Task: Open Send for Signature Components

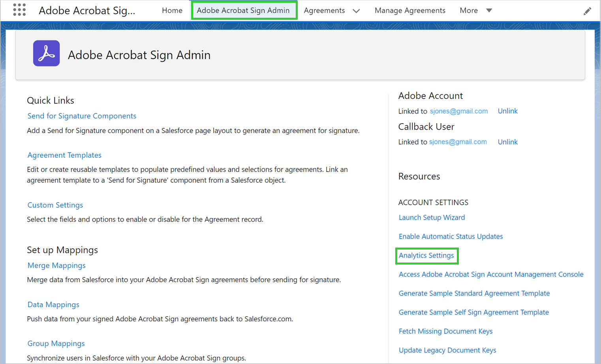Action: click(x=82, y=116)
